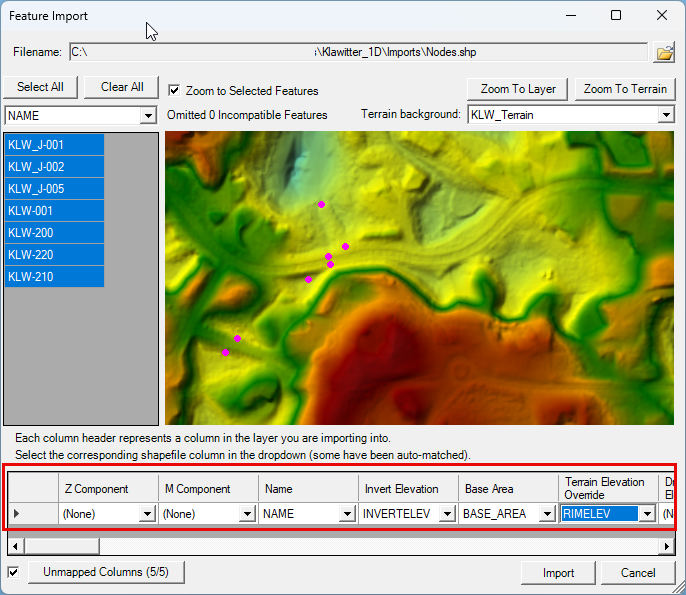Image resolution: width=686 pixels, height=595 pixels.
Task: Select KLW_J-005 in the feature list
Action: point(55,189)
